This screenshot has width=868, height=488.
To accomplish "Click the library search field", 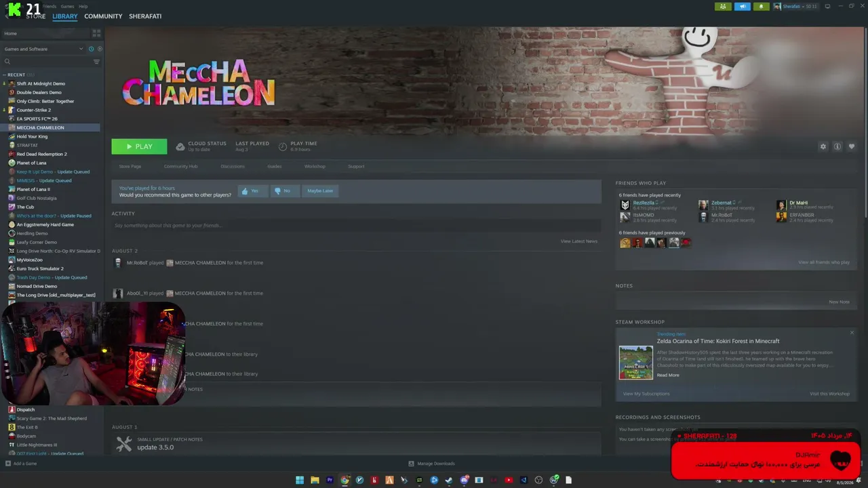I will pos(46,62).
